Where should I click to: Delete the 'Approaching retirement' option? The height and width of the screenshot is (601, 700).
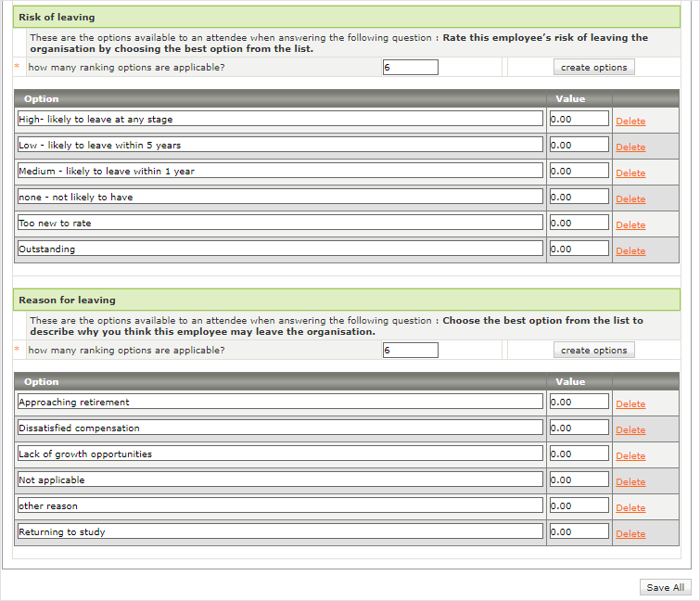[x=630, y=404]
